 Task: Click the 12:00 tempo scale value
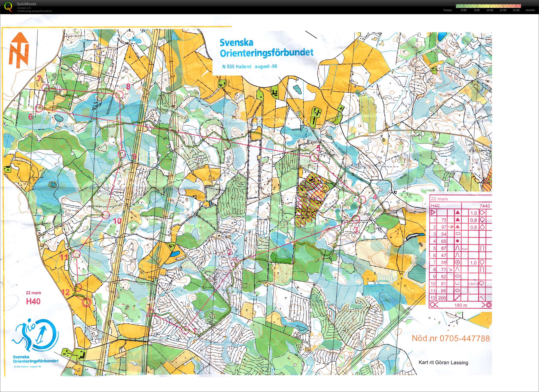[x=503, y=10]
